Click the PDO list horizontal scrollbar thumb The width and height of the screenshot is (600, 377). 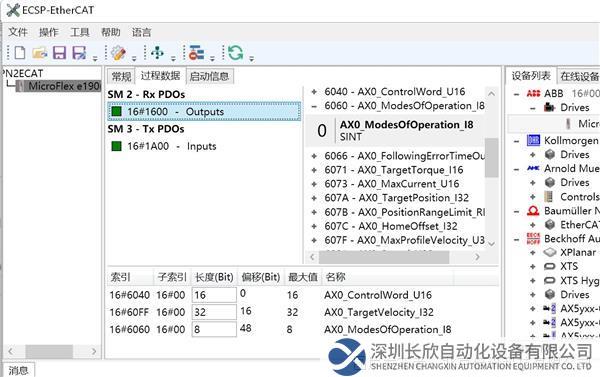(384, 257)
